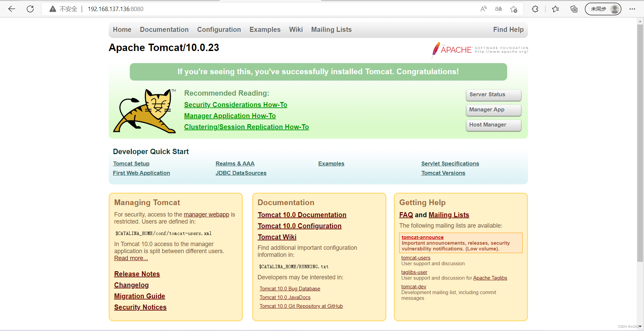Open the Tomcat Wiki link

(x=277, y=237)
